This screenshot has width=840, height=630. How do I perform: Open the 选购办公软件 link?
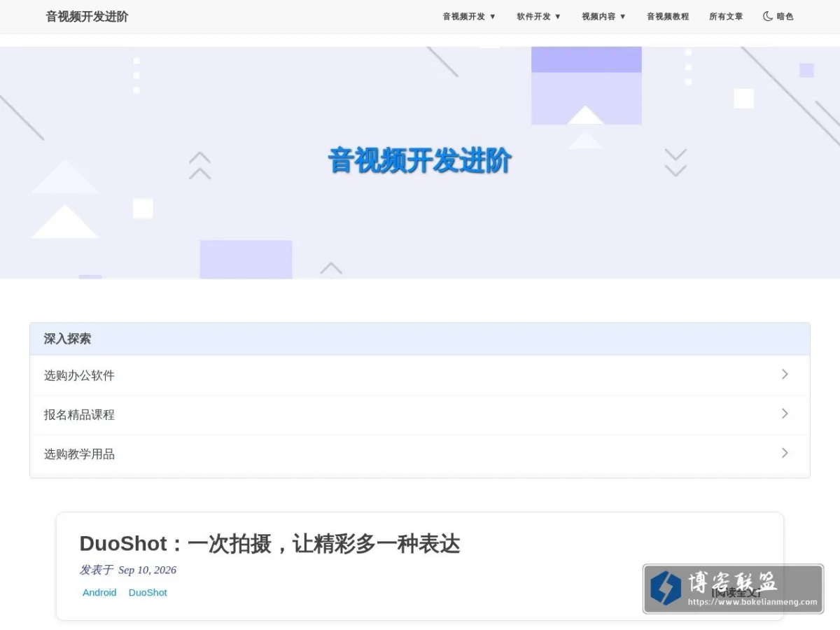point(420,375)
